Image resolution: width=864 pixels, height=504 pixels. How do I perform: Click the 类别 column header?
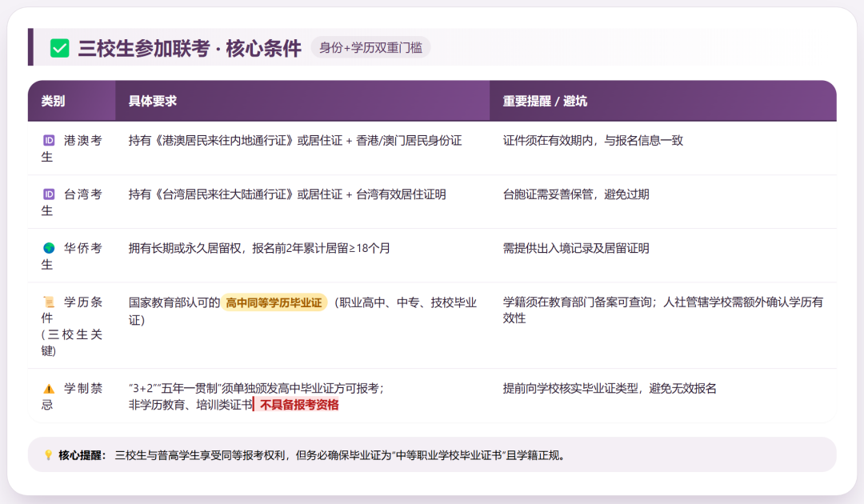coord(54,102)
